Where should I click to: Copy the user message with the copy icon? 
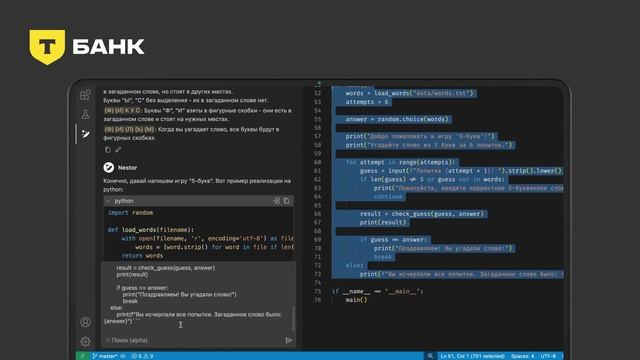108,150
